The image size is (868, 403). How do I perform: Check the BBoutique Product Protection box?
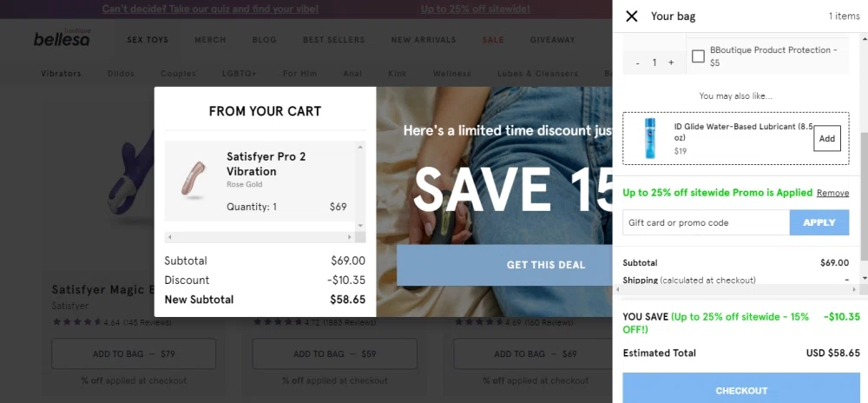click(x=698, y=56)
